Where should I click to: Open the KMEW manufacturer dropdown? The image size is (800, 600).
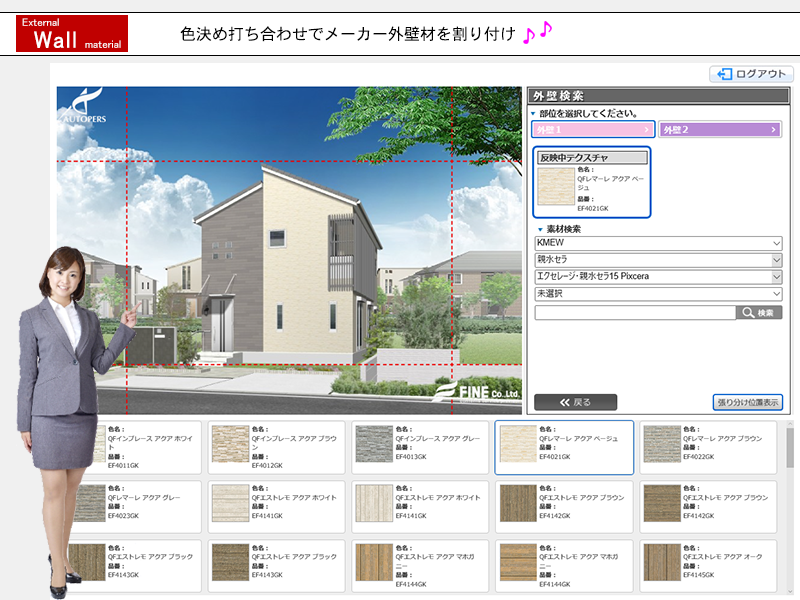pyautogui.click(x=658, y=243)
